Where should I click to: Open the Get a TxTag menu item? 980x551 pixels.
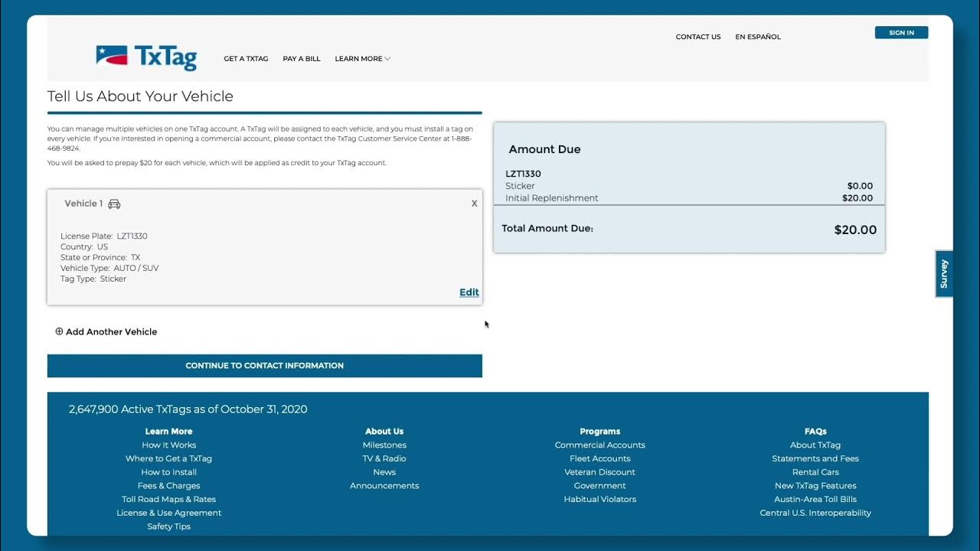tap(246, 59)
